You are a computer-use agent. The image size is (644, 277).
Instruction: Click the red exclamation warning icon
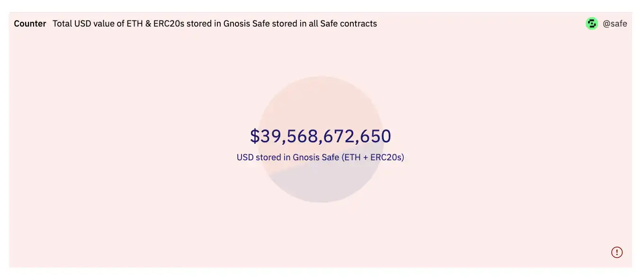pyautogui.click(x=617, y=252)
